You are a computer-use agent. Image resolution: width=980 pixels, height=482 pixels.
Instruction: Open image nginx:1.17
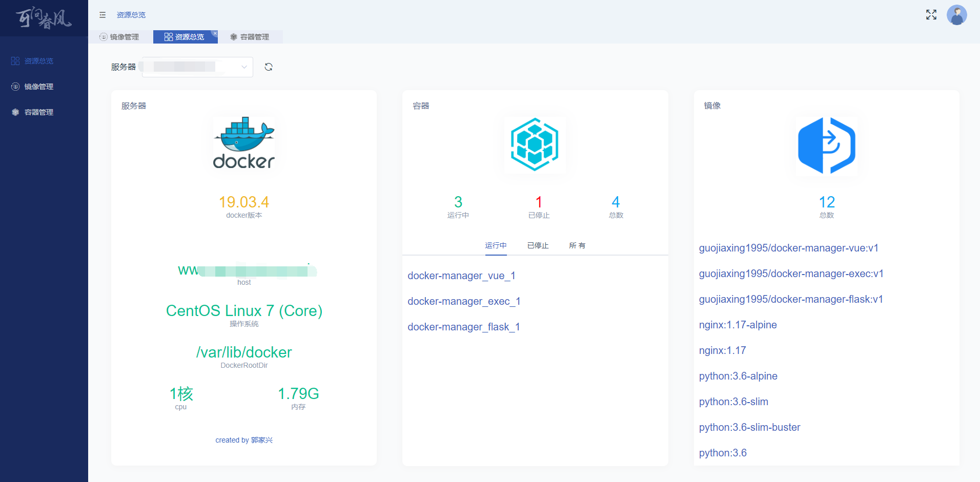point(722,350)
